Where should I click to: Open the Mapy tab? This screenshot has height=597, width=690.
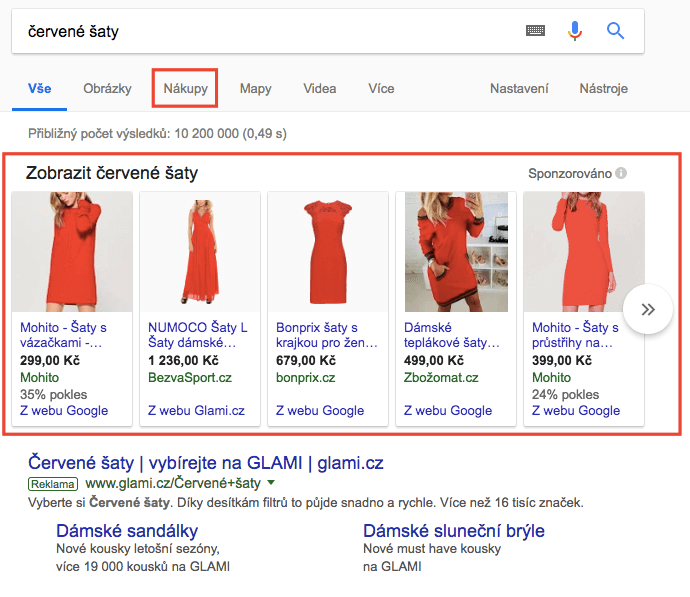255,89
